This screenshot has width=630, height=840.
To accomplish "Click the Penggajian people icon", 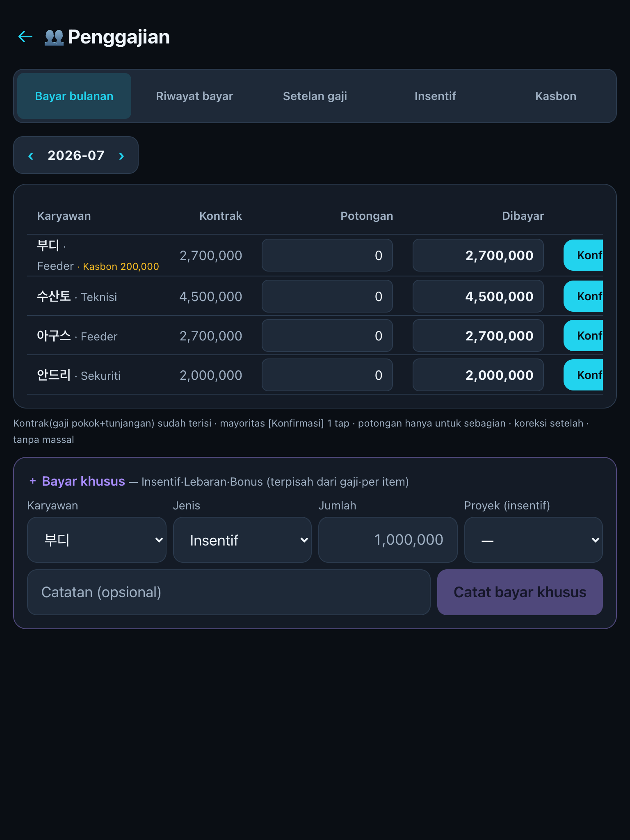I will (54, 37).
